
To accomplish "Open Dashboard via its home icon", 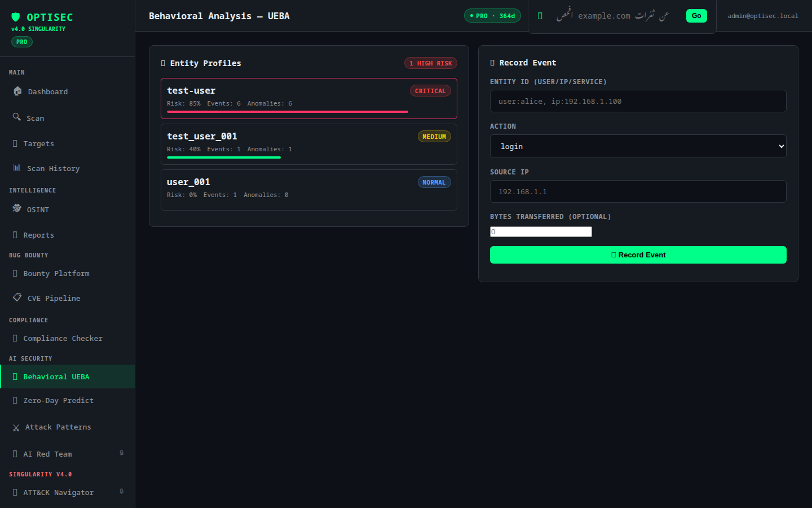I will tap(17, 91).
